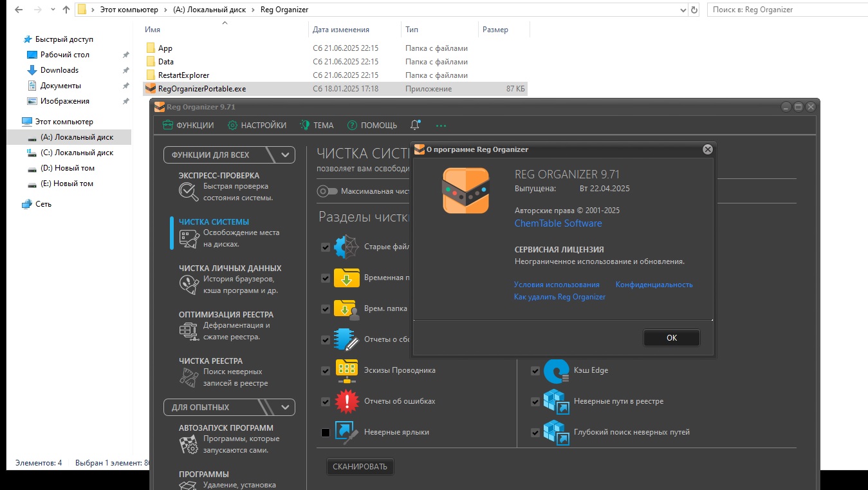Collapse the Для опытных section chevron

[286, 407]
